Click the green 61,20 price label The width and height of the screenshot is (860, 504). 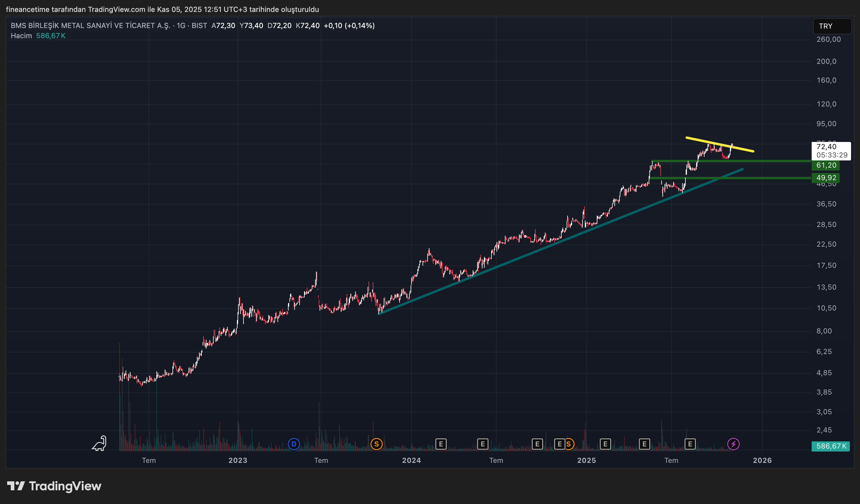pos(825,166)
